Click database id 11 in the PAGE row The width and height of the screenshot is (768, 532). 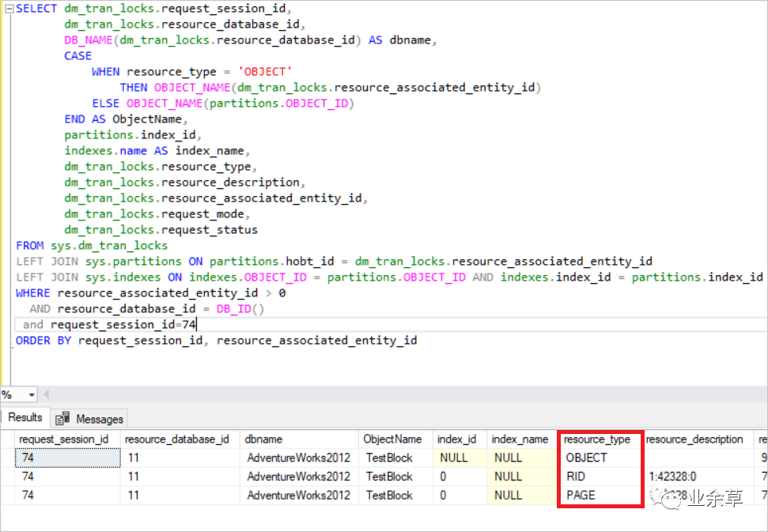pyautogui.click(x=181, y=495)
